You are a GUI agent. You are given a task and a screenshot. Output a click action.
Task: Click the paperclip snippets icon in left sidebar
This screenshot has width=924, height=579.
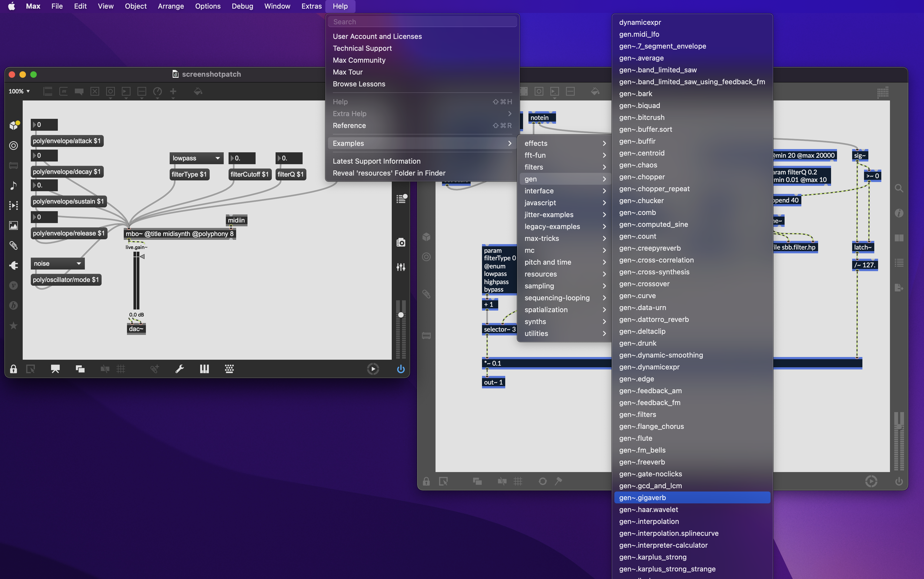coord(14,245)
